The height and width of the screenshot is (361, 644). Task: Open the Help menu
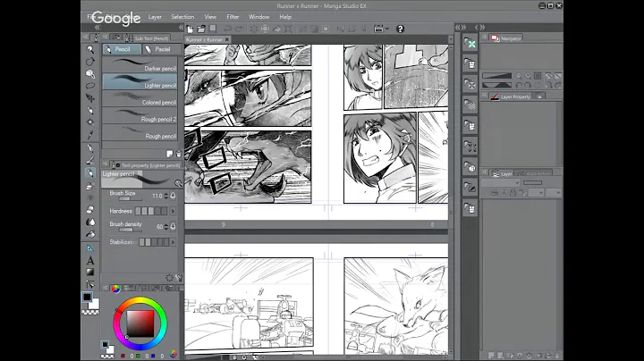(x=285, y=17)
